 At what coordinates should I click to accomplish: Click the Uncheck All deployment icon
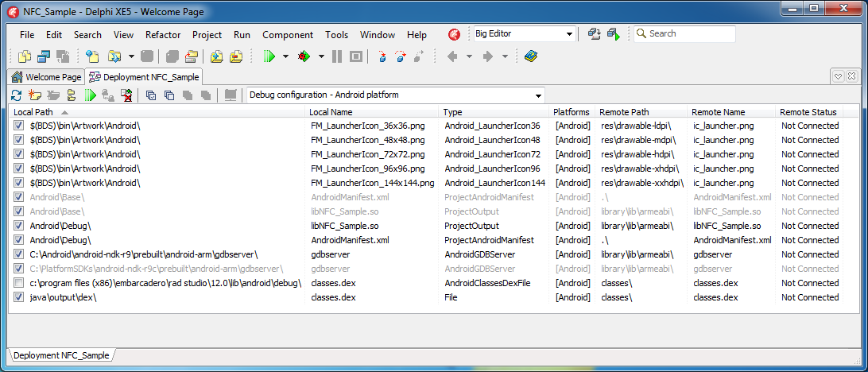tap(169, 95)
